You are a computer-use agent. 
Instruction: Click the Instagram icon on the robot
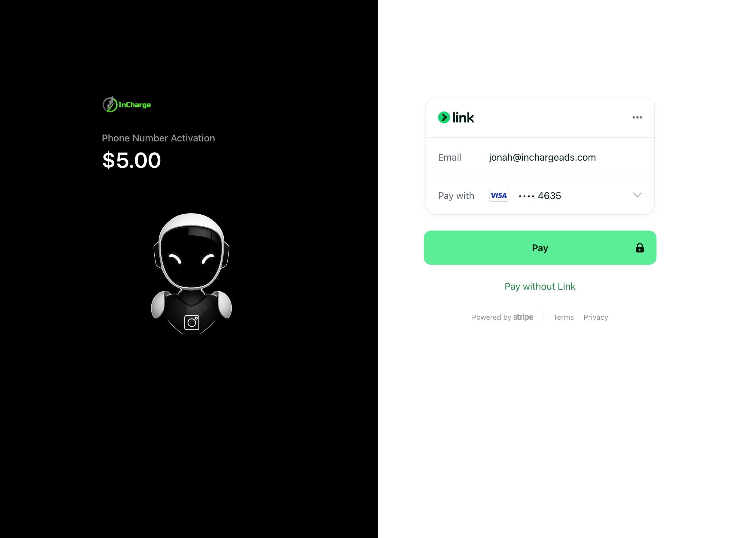[x=192, y=322]
